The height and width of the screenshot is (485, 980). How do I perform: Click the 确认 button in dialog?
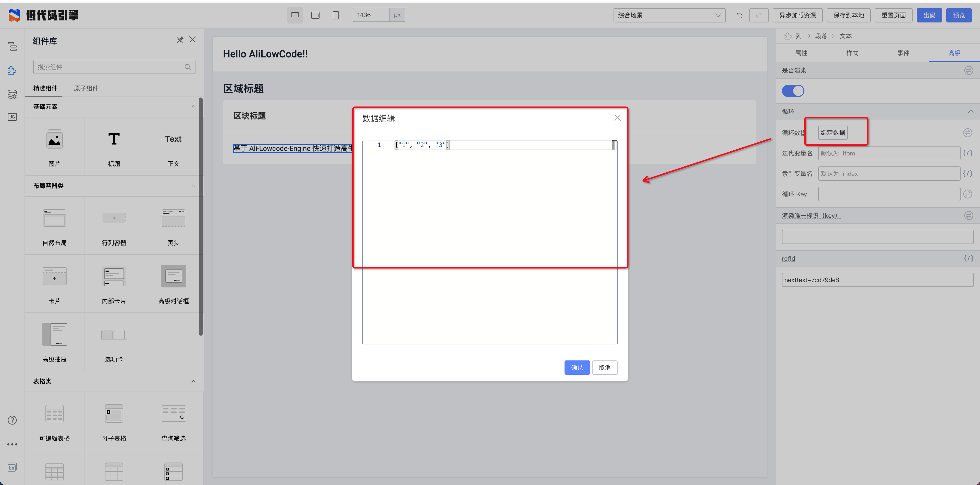click(577, 368)
